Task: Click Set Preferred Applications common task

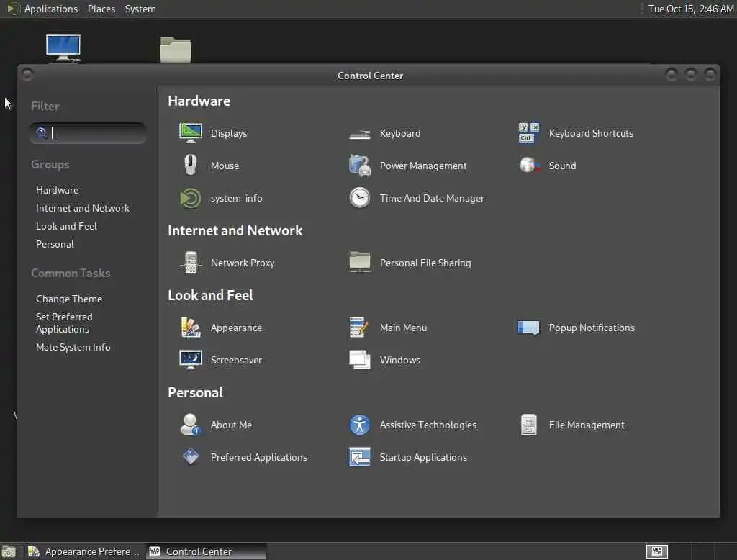Action: click(x=64, y=323)
